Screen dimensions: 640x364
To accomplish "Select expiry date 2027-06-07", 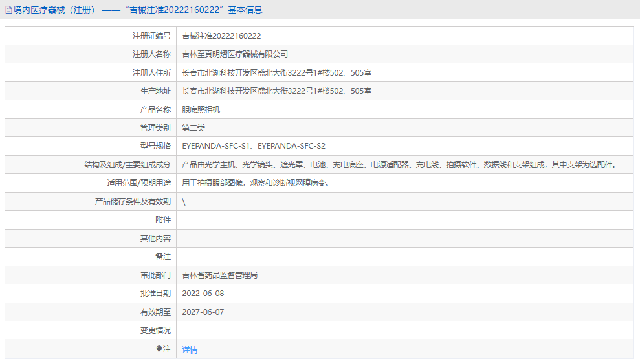I will 203,312.
